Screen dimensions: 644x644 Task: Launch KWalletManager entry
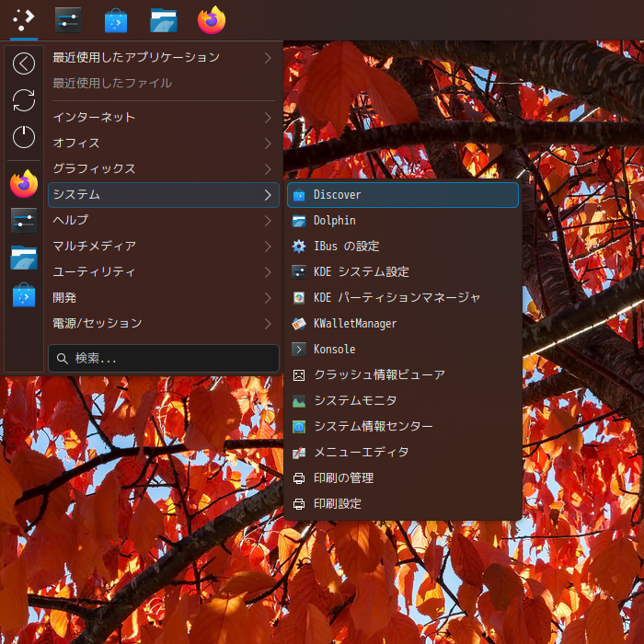[x=403, y=324]
